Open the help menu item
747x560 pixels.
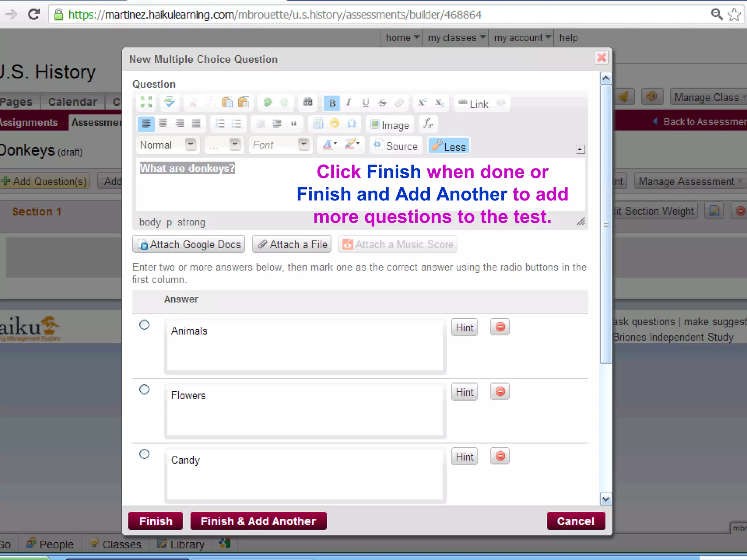568,38
